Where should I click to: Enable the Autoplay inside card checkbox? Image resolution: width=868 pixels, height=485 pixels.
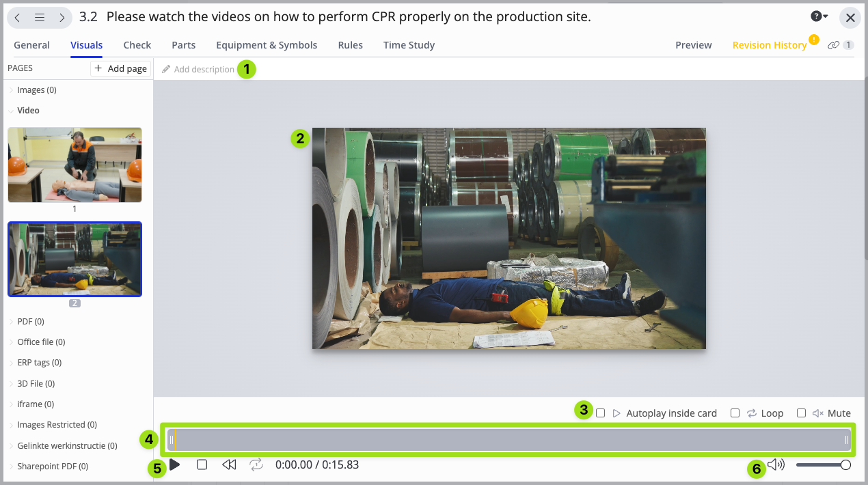(601, 413)
